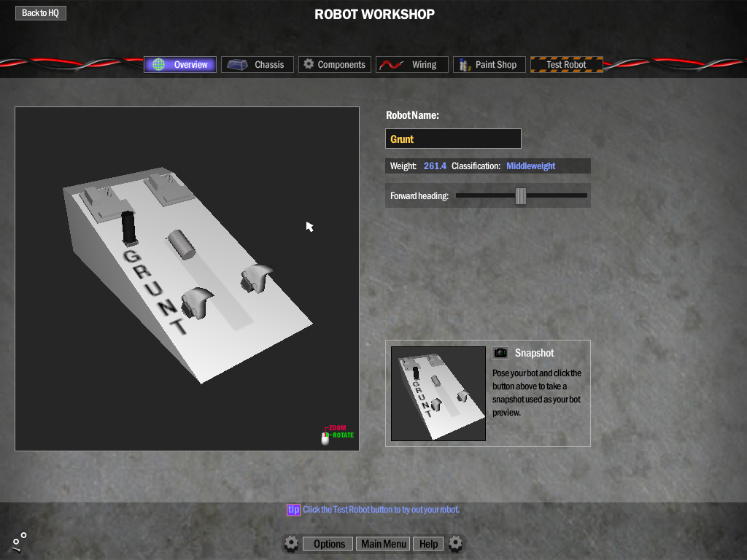This screenshot has height=560, width=747.
Task: Click the Snapshot camera icon
Action: 500,353
